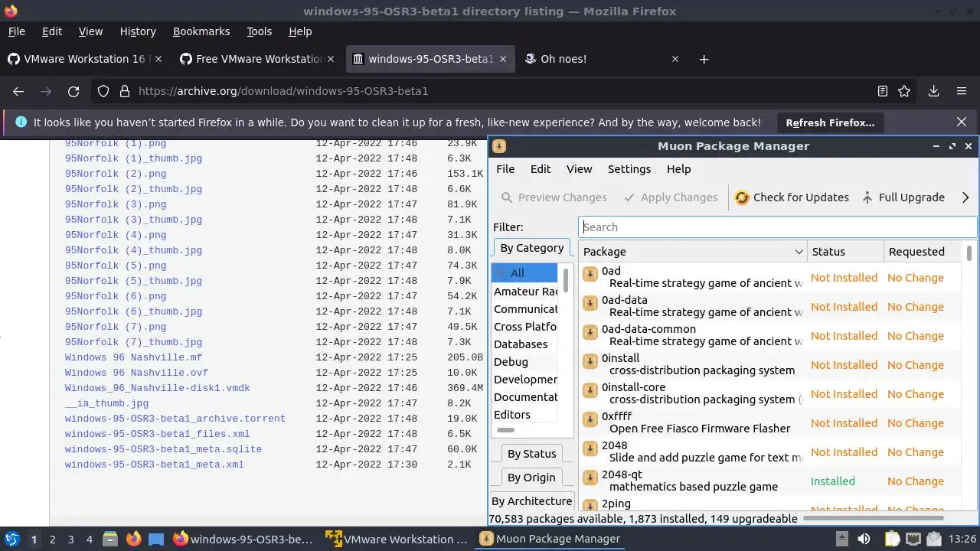Viewport: 980px width, 551px height.
Task: Switch to virtual desktop 2
Action: pyautogui.click(x=52, y=539)
